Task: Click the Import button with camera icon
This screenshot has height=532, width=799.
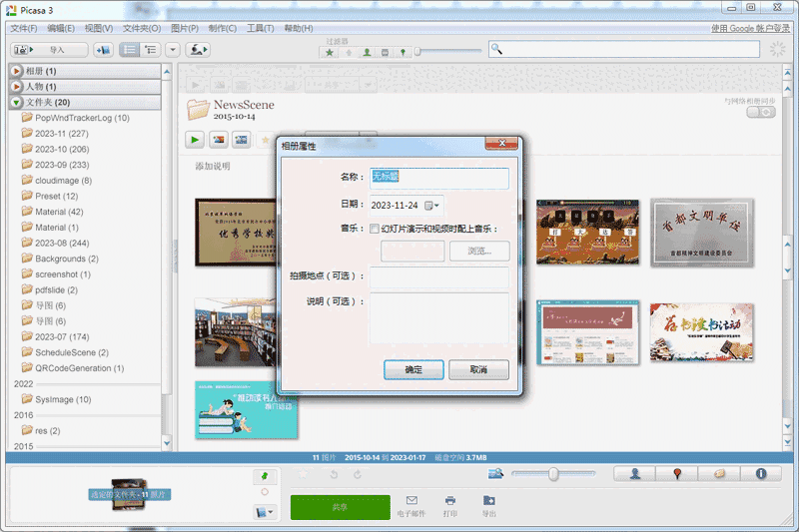Action: pyautogui.click(x=49, y=49)
